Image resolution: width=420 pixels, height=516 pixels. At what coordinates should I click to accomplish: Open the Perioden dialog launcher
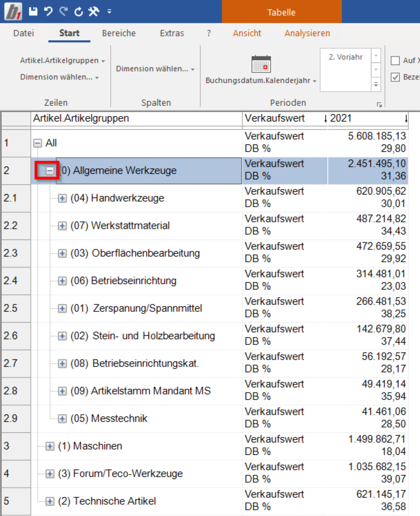coord(379,105)
